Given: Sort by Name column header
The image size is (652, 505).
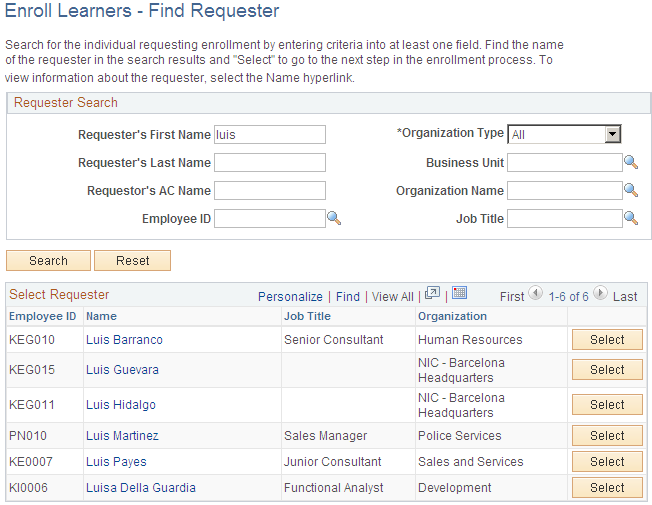Looking at the screenshot, I should pos(101,316).
